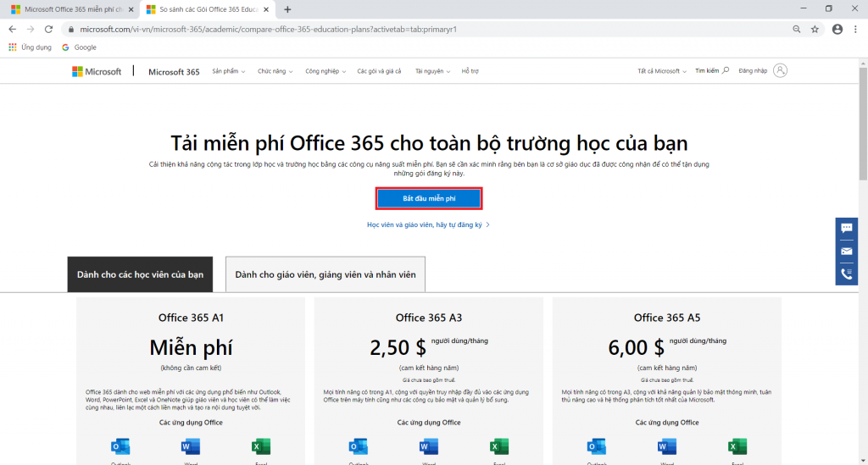Click the phone call side icon
Viewport: 868px width, 465px height.
point(847,274)
